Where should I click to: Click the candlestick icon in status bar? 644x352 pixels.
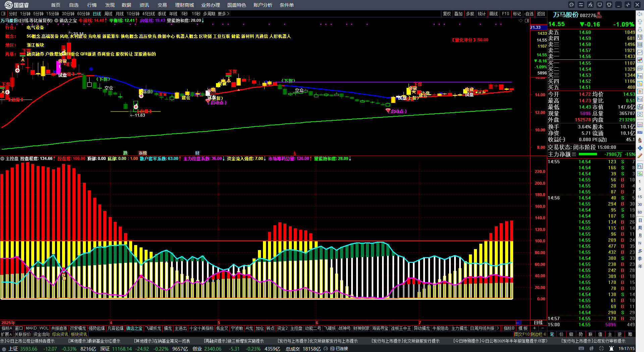(x=592, y=349)
